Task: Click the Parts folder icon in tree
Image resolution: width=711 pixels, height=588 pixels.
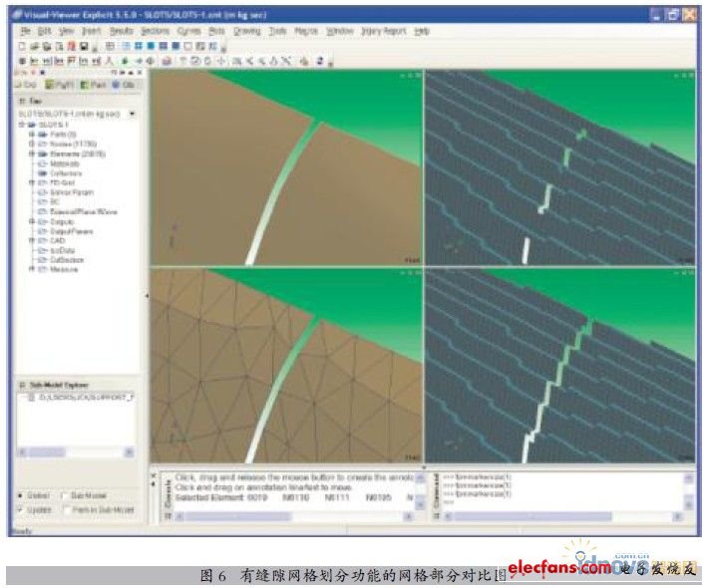Action: point(44,135)
